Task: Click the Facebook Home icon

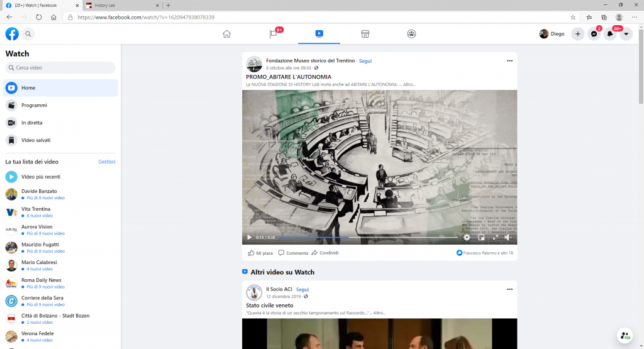Action: point(227,34)
